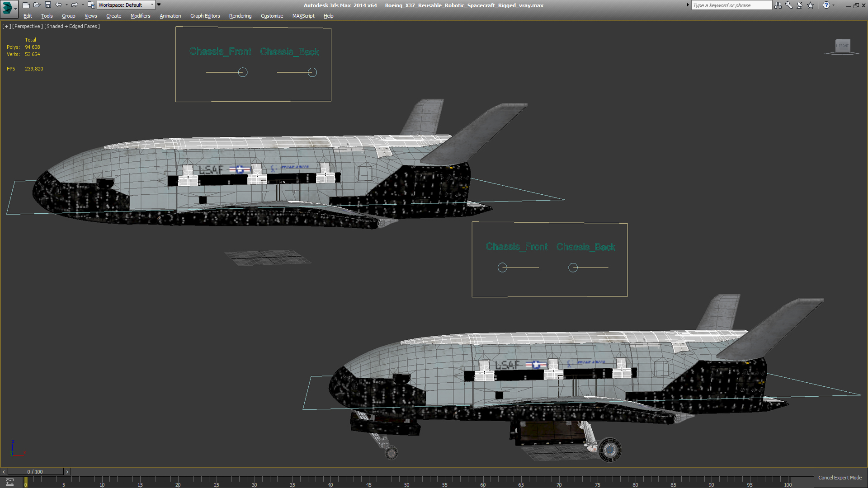Open Subscription Center with the key icon

click(789, 5)
